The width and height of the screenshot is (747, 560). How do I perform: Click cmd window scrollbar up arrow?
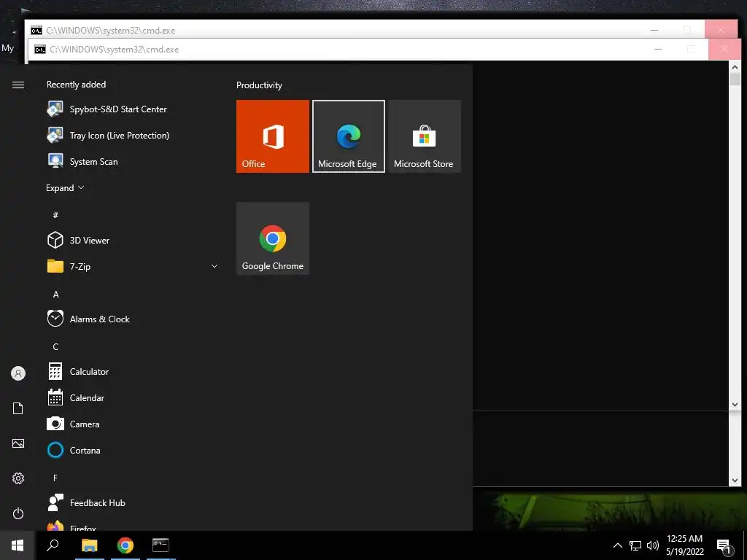point(735,67)
